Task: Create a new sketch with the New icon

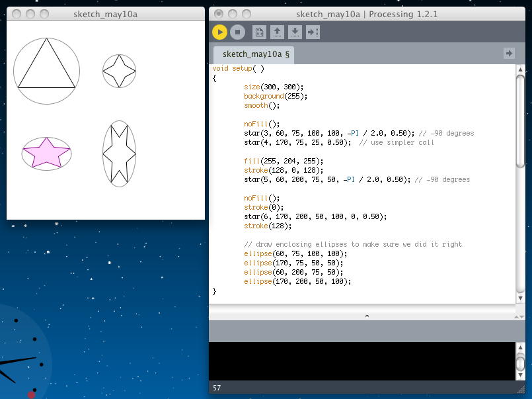Action: pyautogui.click(x=260, y=32)
